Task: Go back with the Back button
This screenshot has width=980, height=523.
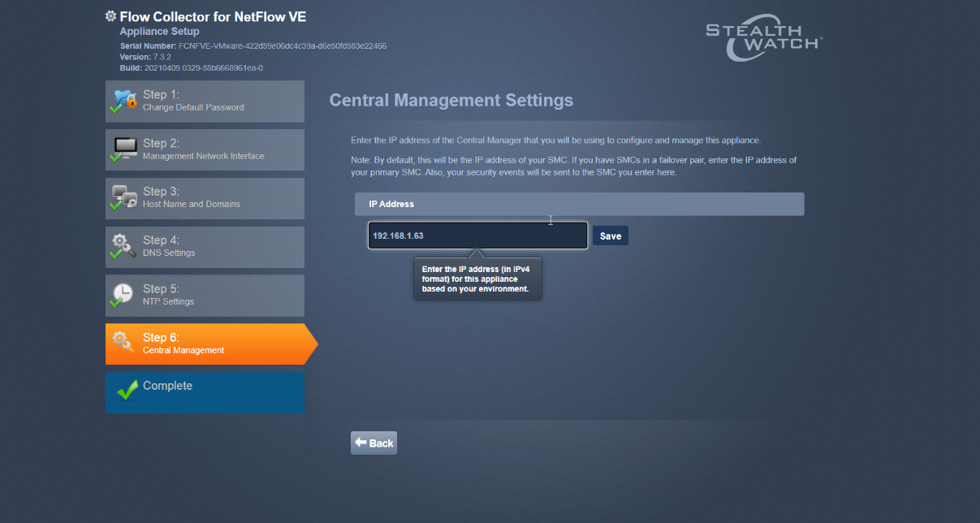Action: [x=373, y=443]
